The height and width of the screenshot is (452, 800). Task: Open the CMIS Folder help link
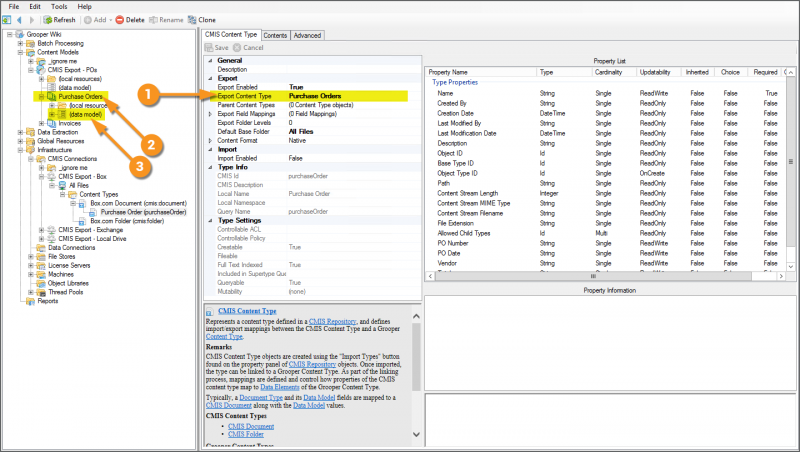pyautogui.click(x=248, y=434)
